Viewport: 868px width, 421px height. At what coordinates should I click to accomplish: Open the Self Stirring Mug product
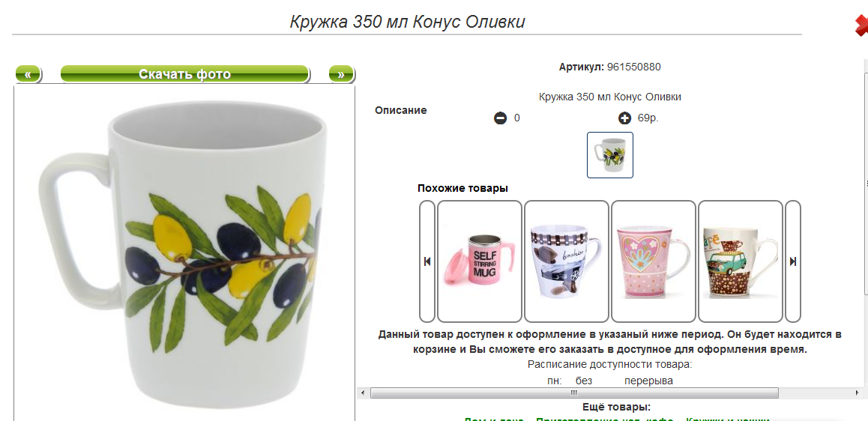point(480,261)
